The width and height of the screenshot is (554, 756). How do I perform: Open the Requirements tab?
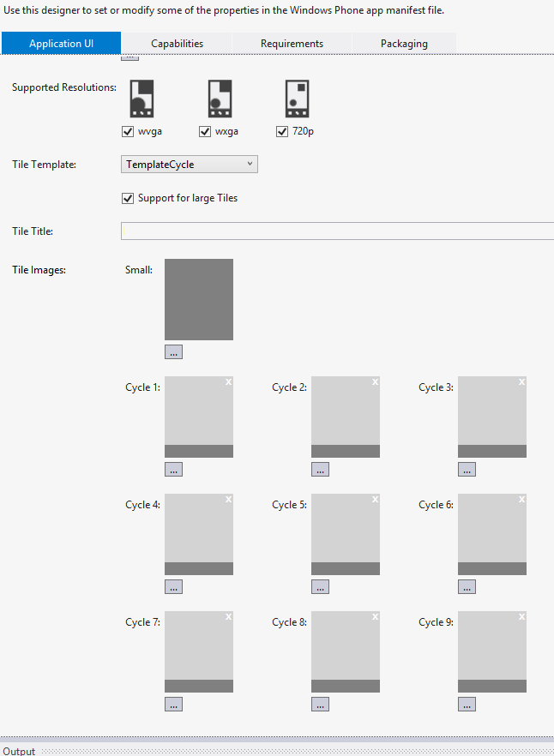coord(292,44)
